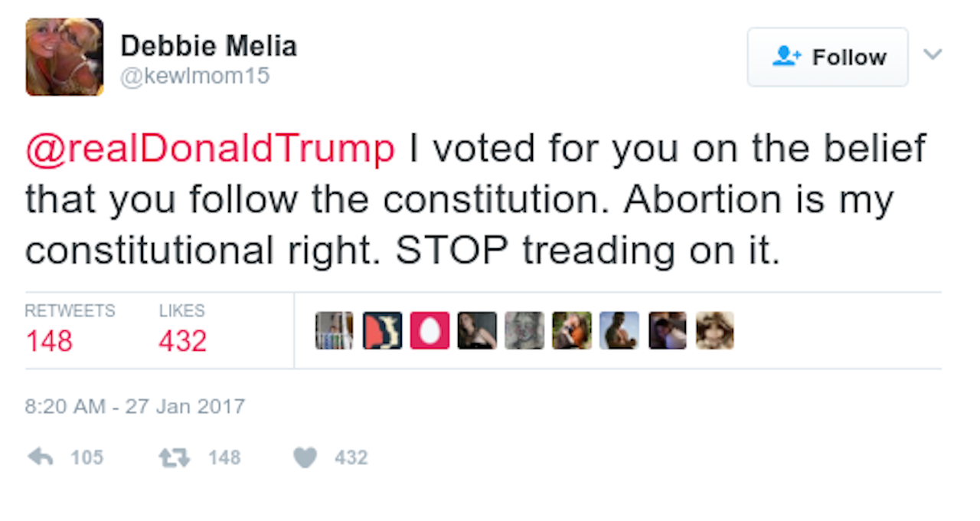The height and width of the screenshot is (521, 980).
Task: Visit the @kewlmom15 handle link
Action: pos(195,77)
